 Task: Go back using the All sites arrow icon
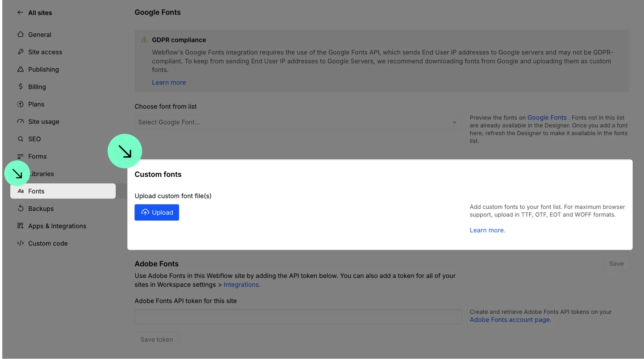[x=20, y=13]
